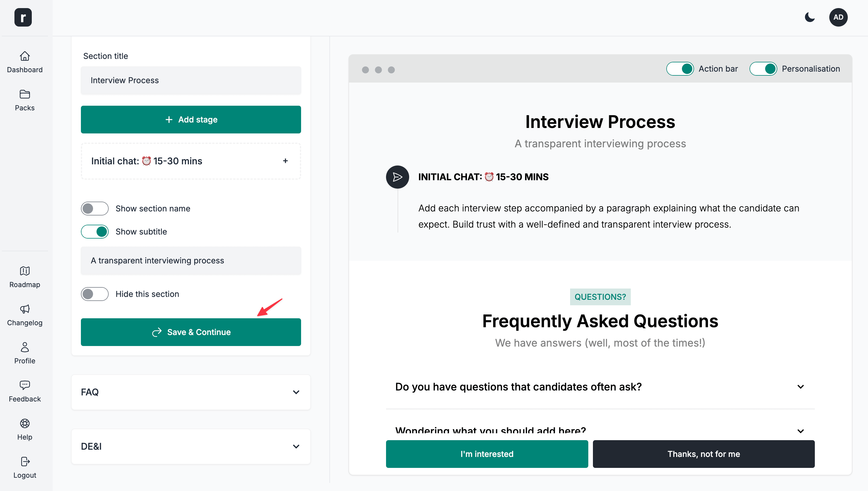Open the Dashboard from the sidebar
Viewport: 868px width, 491px height.
click(25, 62)
